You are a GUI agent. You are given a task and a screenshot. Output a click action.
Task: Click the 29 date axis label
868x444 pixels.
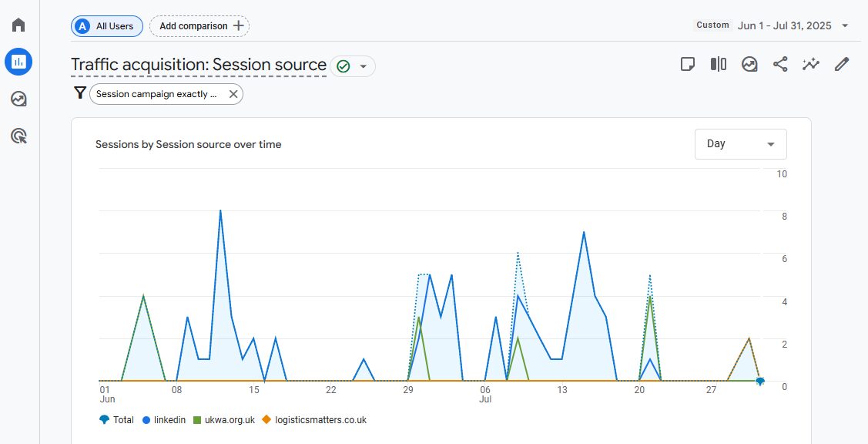pos(408,390)
